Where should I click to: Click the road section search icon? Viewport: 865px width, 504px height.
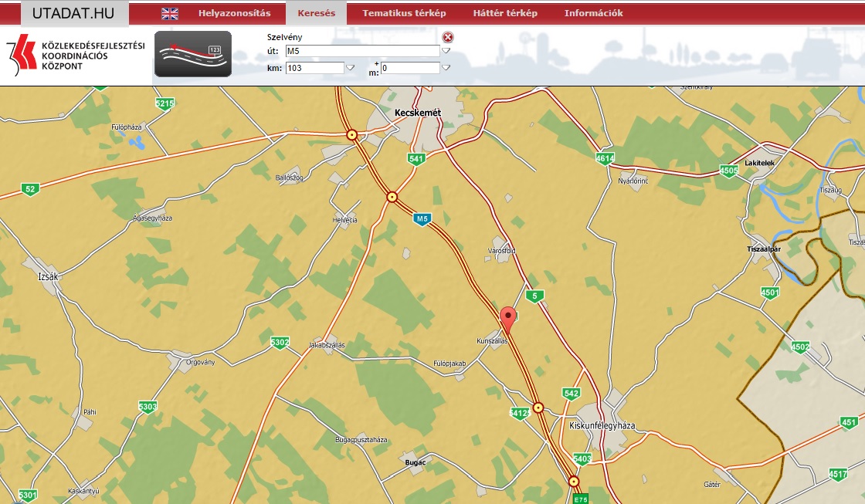(x=192, y=54)
